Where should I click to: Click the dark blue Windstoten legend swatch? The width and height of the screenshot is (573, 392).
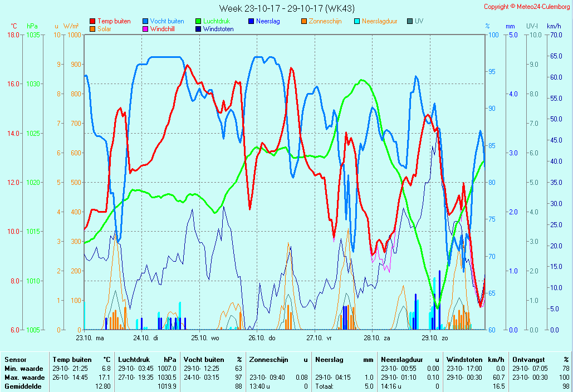click(x=198, y=29)
